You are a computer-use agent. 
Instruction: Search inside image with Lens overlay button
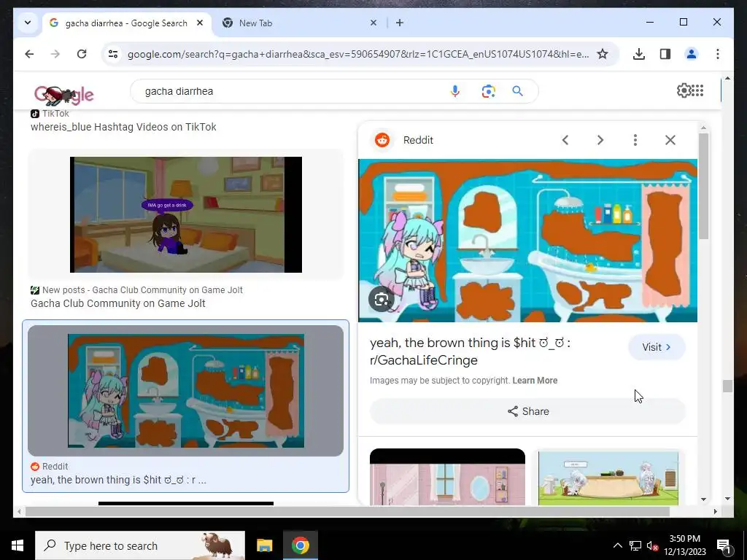(x=381, y=299)
